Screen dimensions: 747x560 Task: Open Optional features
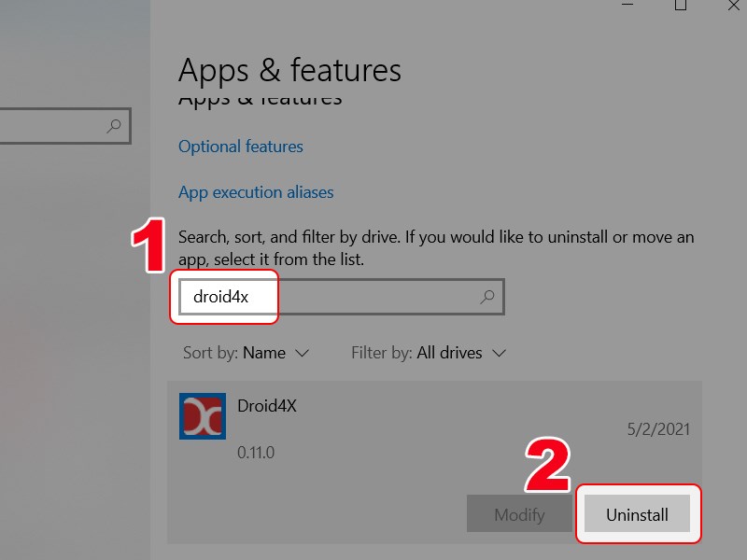click(240, 147)
